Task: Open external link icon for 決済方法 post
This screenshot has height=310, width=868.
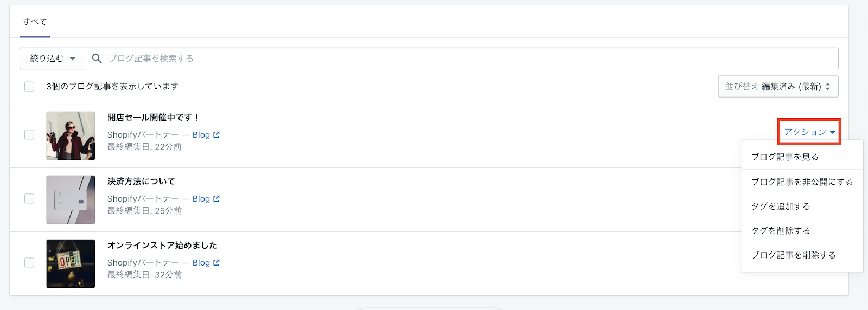Action: point(216,199)
